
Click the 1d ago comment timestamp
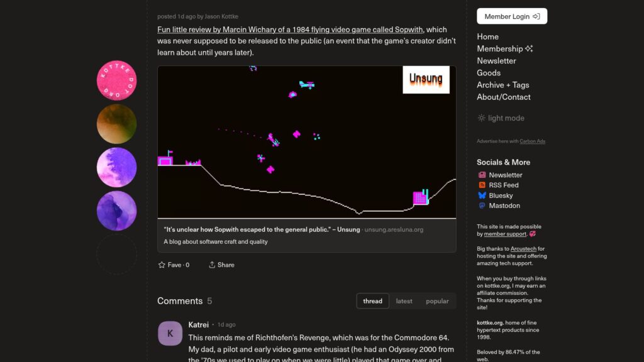pyautogui.click(x=226, y=325)
